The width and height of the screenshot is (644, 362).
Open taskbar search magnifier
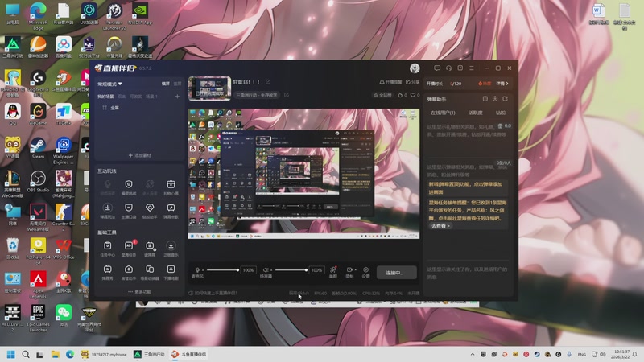click(x=26, y=354)
